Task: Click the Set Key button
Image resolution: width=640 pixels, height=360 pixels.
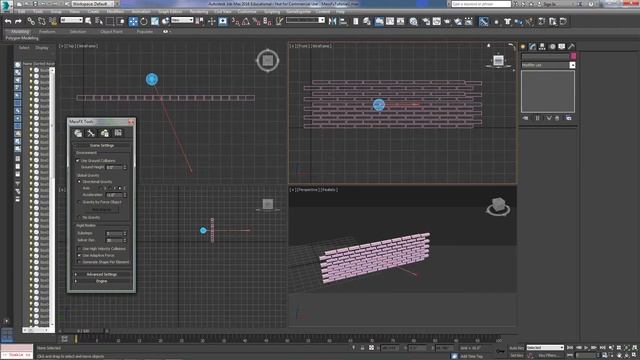Action: 516,356
